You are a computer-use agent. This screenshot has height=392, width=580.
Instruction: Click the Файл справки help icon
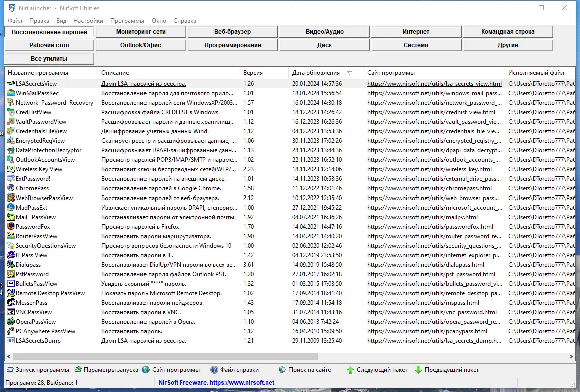pyautogui.click(x=214, y=370)
